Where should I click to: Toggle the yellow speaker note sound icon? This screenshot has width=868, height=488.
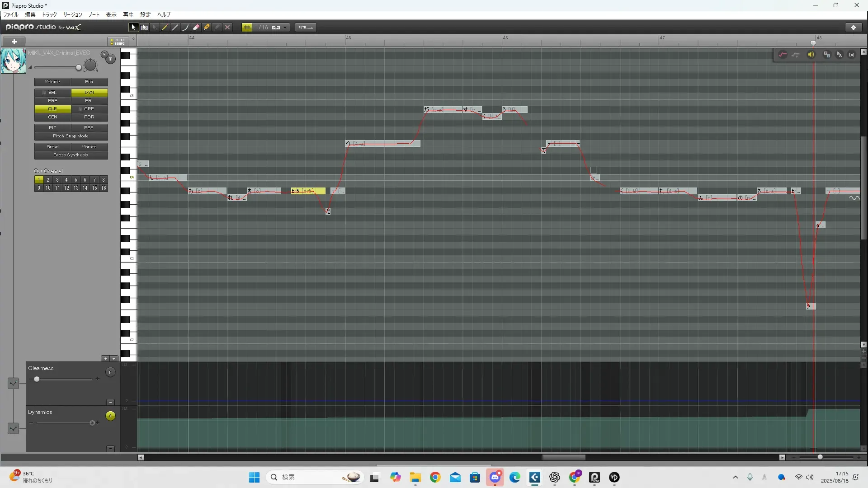click(x=811, y=55)
